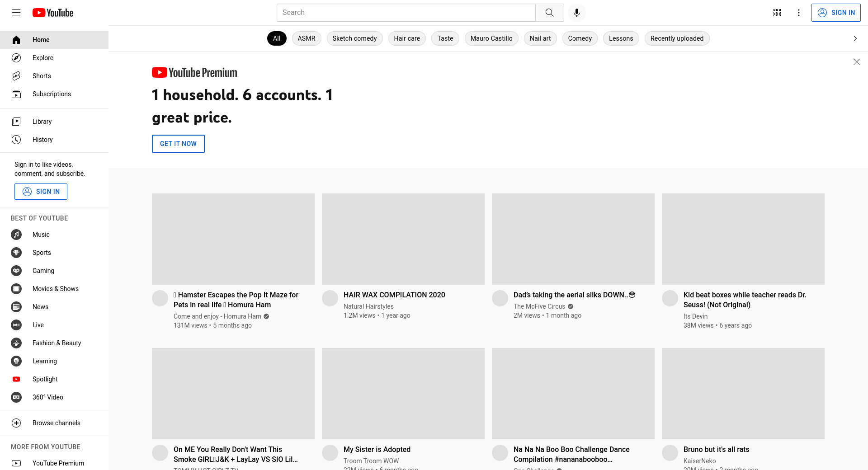This screenshot has height=470, width=868.
Task: Open KaiserNeko channel link
Action: 699,461
